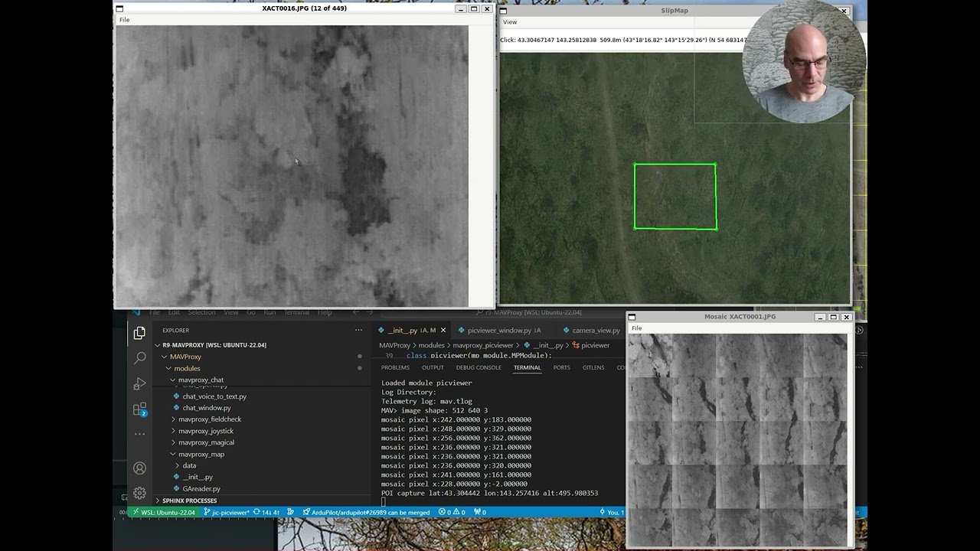Synchronize changes using 14↓ 4↑ status item
The image size is (980, 551).
click(x=266, y=512)
